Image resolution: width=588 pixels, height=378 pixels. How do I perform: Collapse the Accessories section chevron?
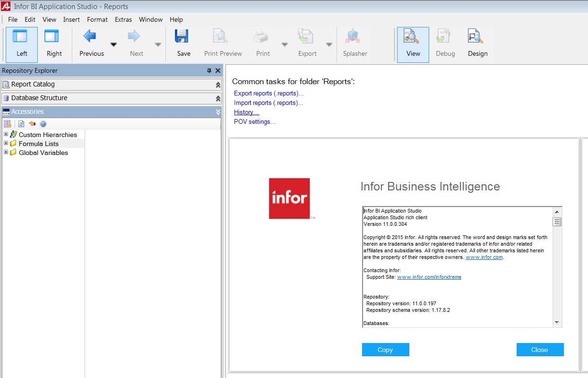click(218, 112)
